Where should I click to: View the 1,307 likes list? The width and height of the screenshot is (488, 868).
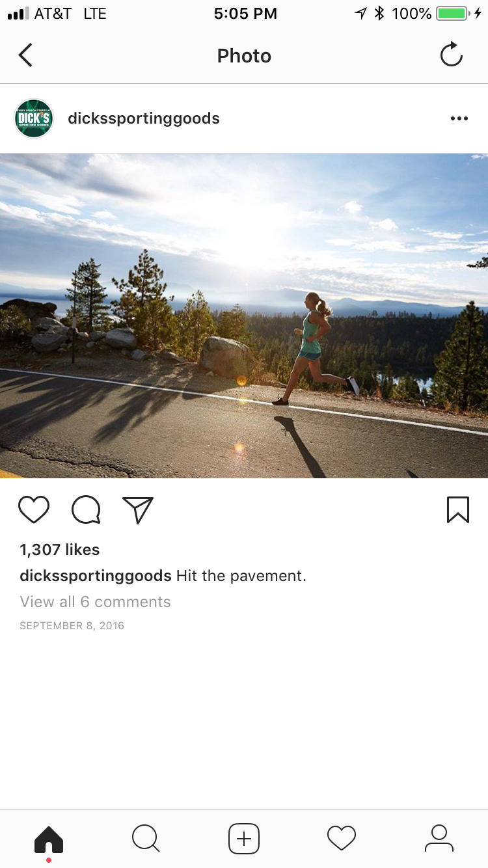click(x=60, y=550)
